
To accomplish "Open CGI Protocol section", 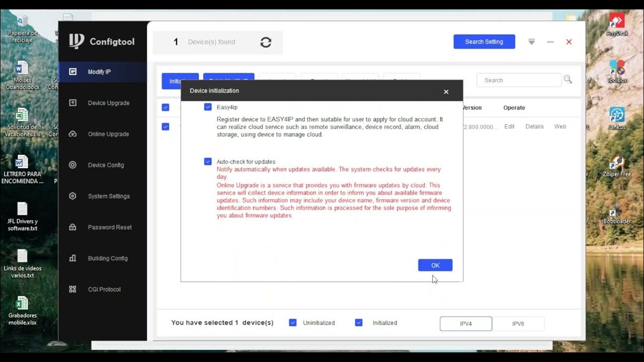I will point(103,290).
